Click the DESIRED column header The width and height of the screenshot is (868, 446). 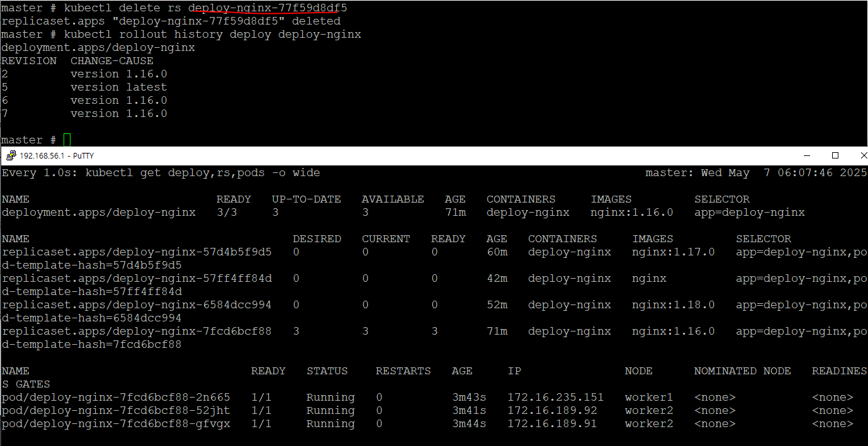pos(317,238)
